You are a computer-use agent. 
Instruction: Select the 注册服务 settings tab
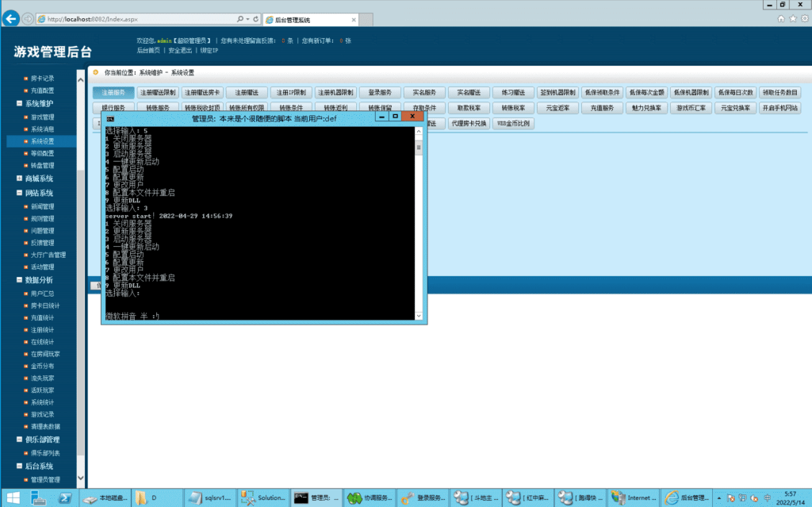point(113,92)
